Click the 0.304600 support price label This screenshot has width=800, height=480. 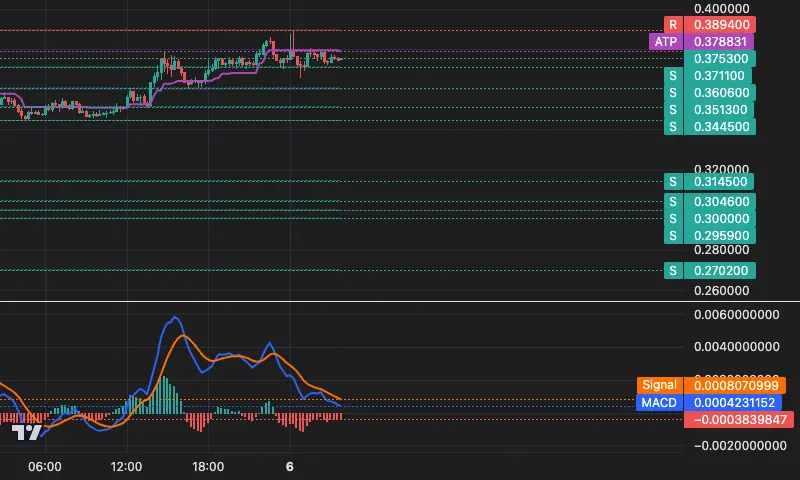(720, 201)
